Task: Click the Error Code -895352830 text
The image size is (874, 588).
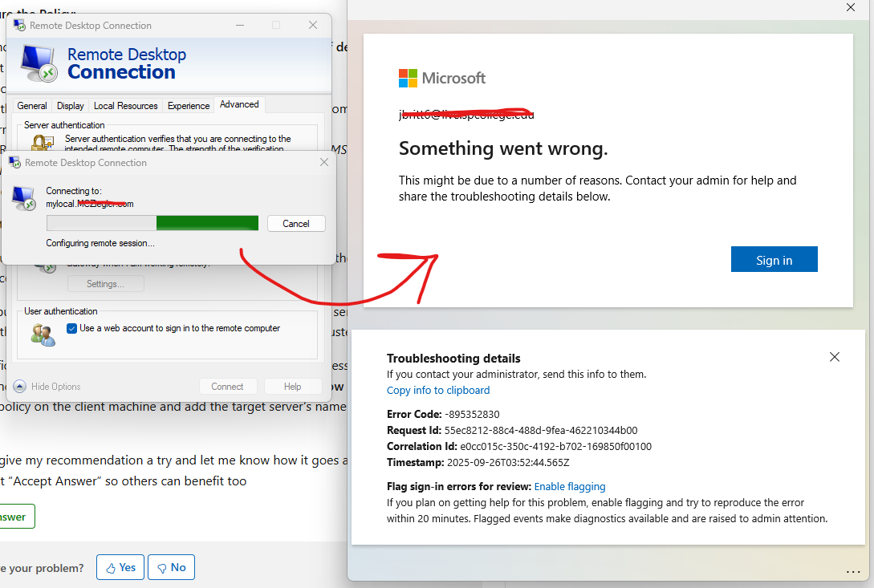Action: click(443, 414)
